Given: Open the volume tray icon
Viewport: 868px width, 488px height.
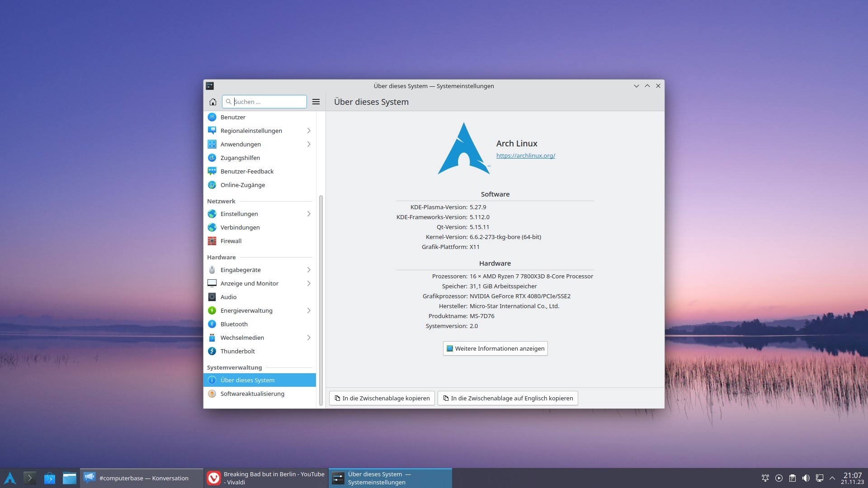Looking at the screenshot, I should point(806,478).
